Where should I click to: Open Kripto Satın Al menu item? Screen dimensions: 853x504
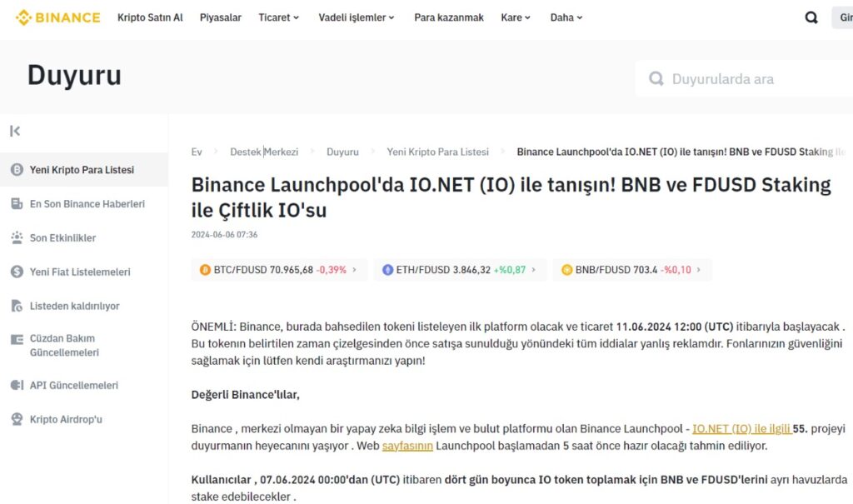[150, 17]
